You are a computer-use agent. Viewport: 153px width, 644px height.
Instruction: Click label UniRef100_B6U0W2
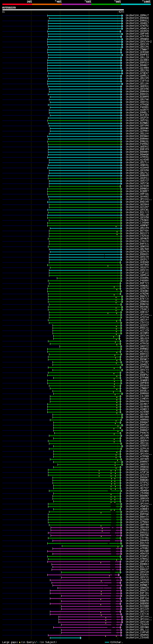[x=137, y=307]
